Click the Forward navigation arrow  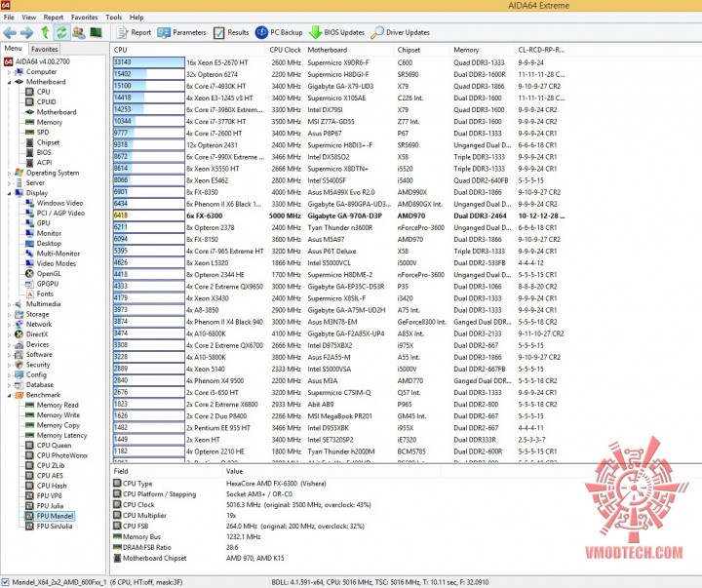coord(26,33)
